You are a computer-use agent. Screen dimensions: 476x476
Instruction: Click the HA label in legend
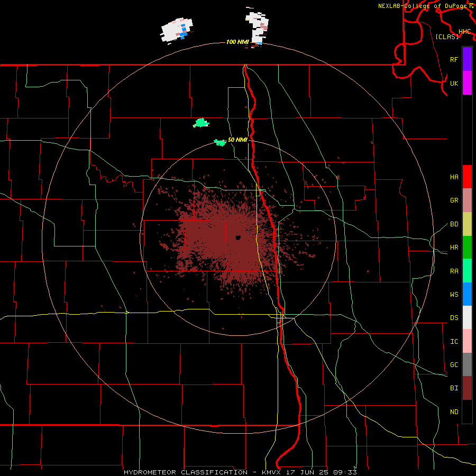point(454,177)
